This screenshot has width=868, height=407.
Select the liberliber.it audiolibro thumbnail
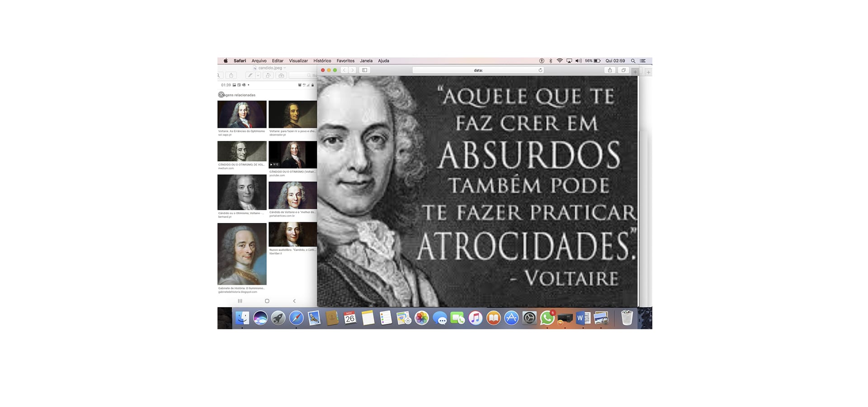point(293,234)
